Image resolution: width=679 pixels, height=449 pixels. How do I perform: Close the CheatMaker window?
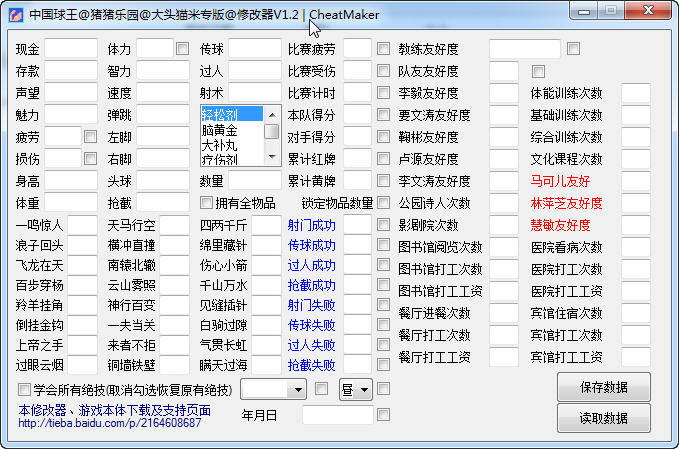pos(648,11)
